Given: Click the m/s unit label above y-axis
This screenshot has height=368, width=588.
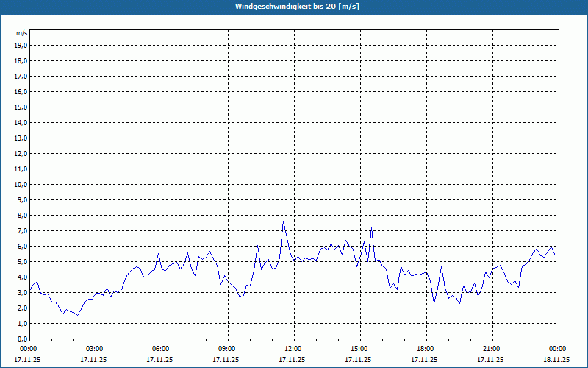Looking at the screenshot, I should click(22, 34).
